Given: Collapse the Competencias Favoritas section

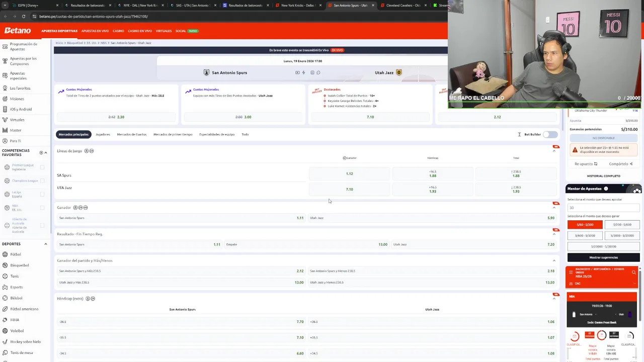Looking at the screenshot, I should click(46, 152).
